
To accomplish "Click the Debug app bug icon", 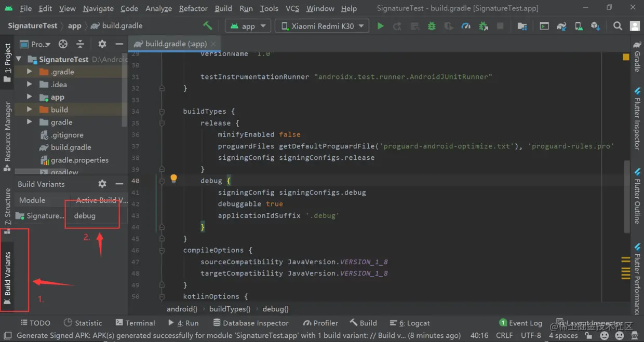I will [x=432, y=26].
